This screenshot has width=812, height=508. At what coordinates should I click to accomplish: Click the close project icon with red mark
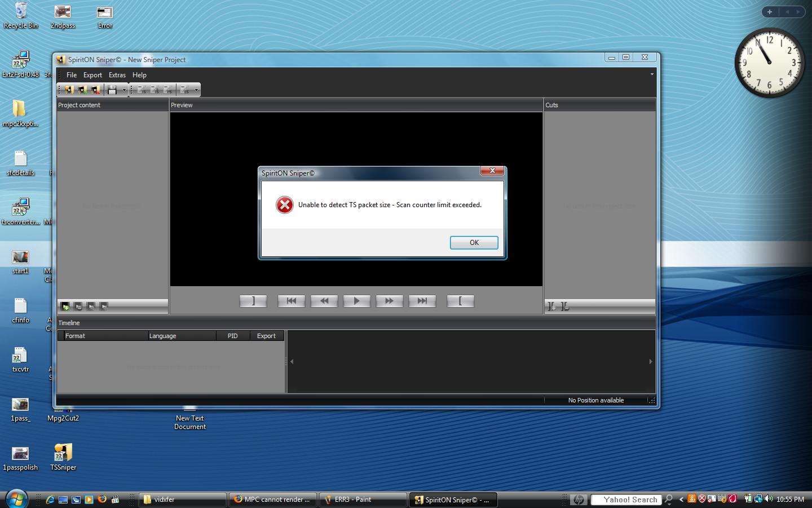pos(95,90)
